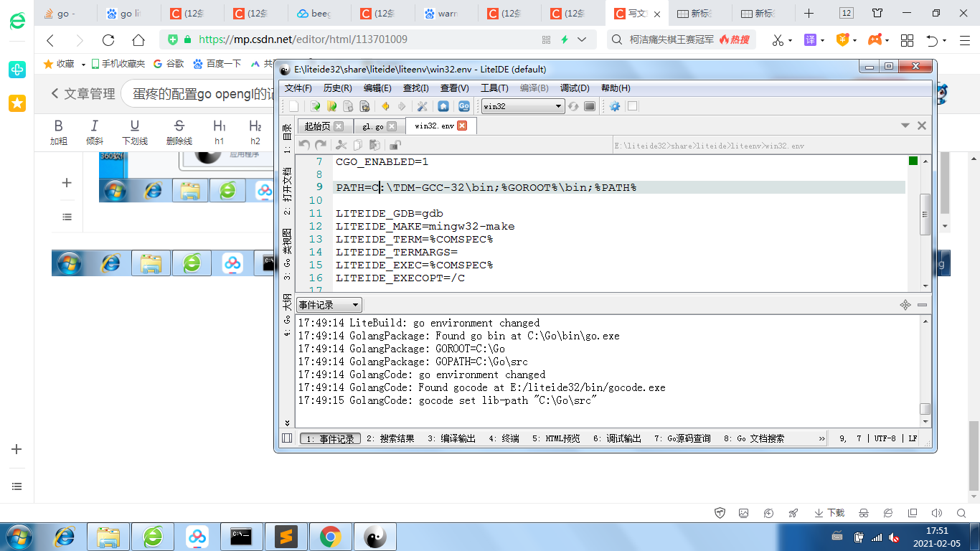The image size is (980, 551).
Task: Close the gl.go tab
Action: (x=392, y=126)
